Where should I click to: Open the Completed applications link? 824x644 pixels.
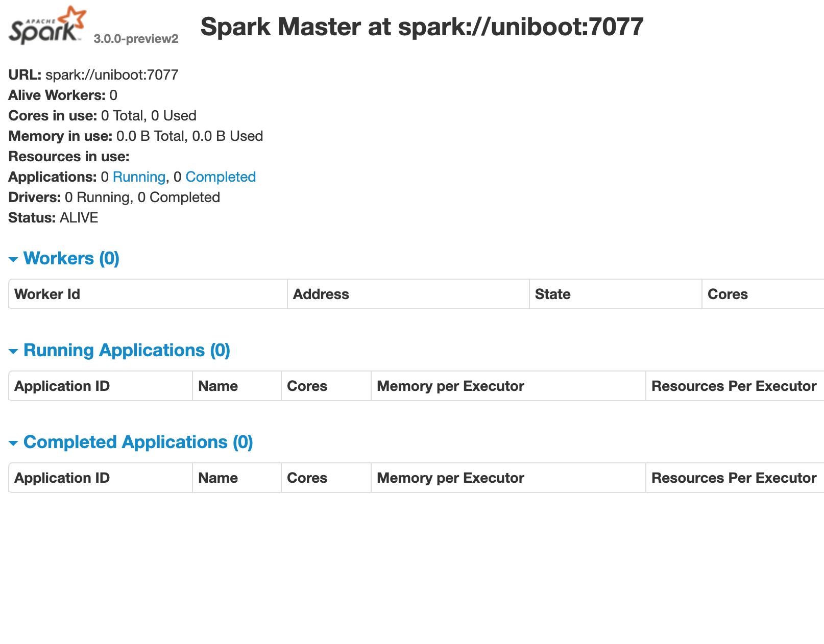click(221, 177)
